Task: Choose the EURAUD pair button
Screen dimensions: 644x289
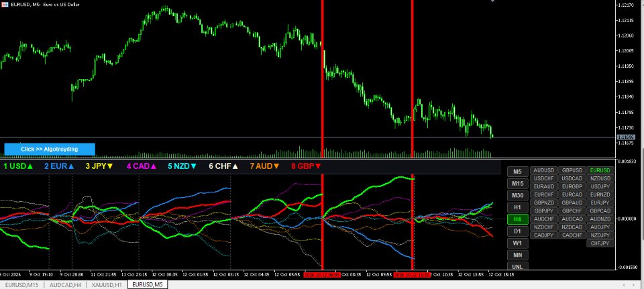Action: tap(544, 186)
